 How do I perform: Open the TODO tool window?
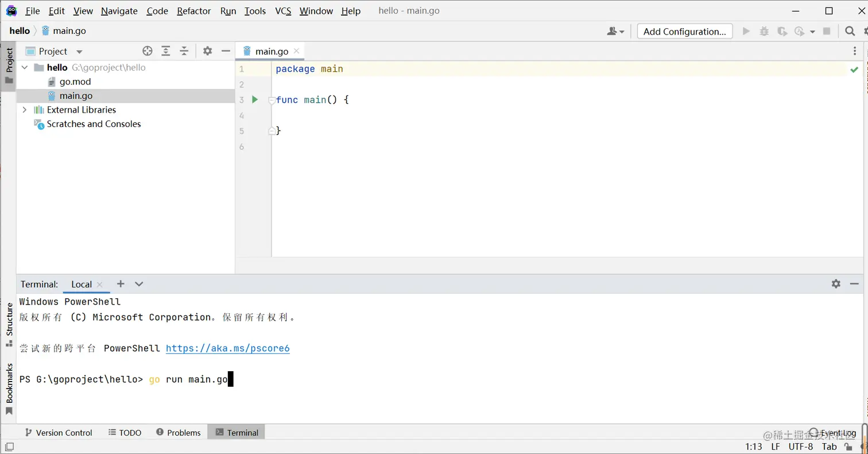[x=125, y=433]
